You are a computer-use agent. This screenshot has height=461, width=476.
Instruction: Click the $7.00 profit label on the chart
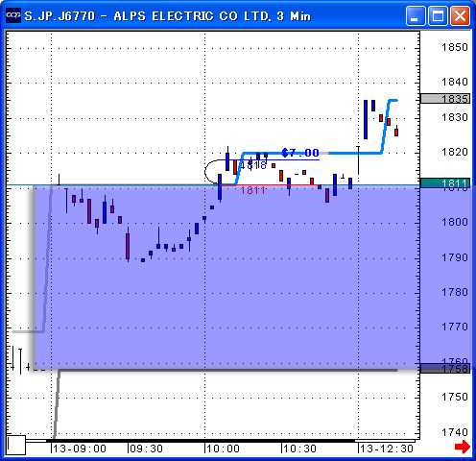point(300,153)
